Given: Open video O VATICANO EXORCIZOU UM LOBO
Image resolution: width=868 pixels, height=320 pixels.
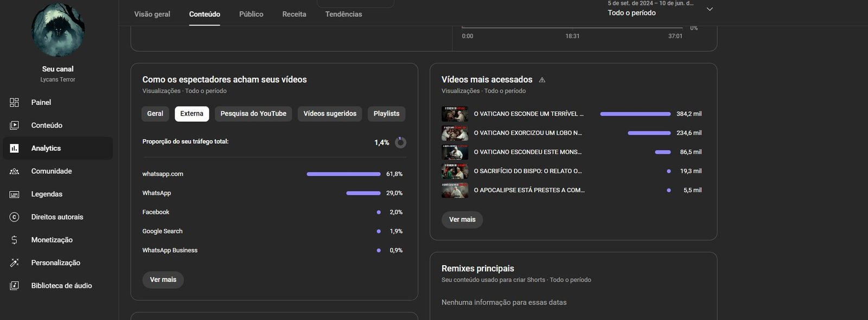Looking at the screenshot, I should 528,133.
